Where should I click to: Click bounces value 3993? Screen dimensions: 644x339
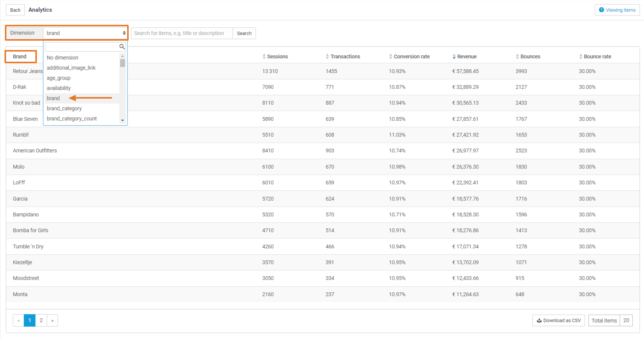click(521, 71)
